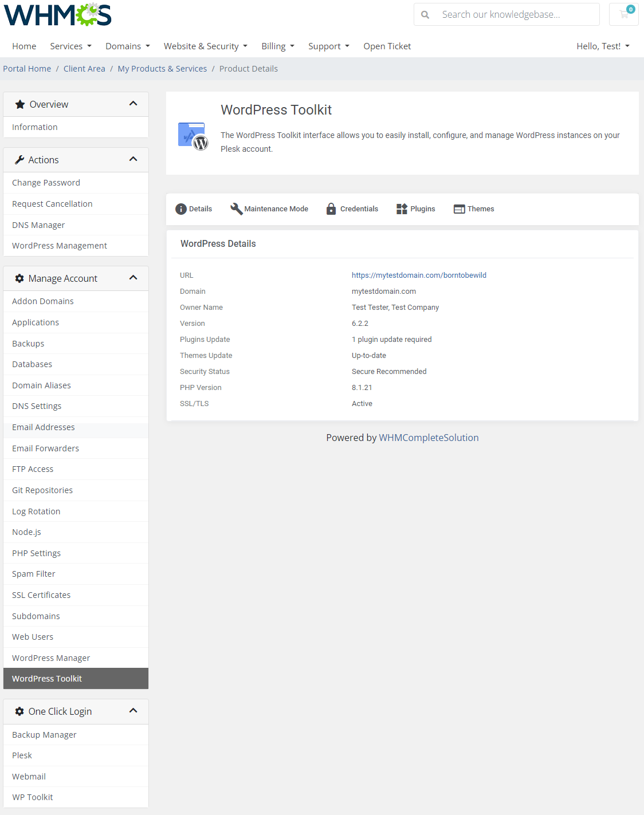Click Open Ticket in navigation bar
The image size is (644, 815).
click(x=387, y=46)
